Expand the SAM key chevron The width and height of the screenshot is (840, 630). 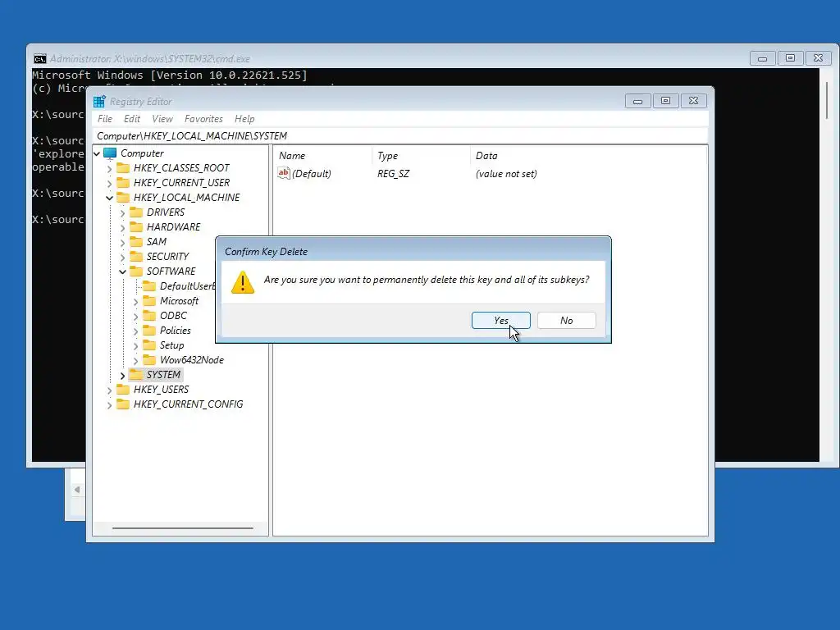pos(123,242)
